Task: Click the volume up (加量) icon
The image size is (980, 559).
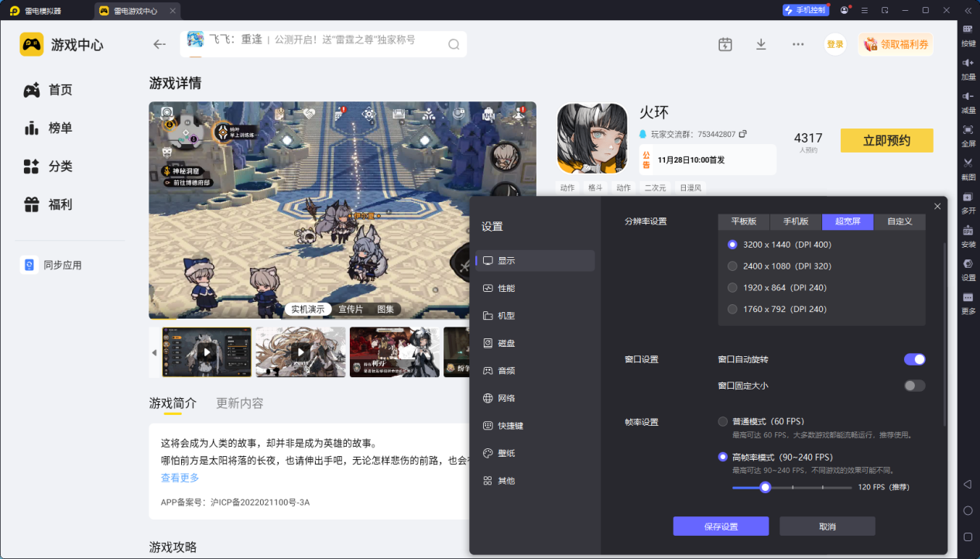Action: point(968,63)
